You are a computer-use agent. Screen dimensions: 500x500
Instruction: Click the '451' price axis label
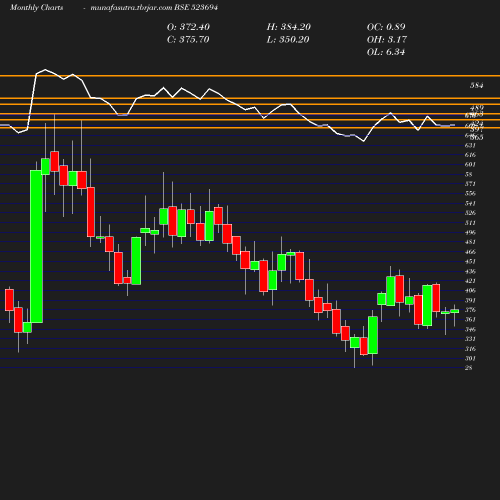(x=470, y=261)
